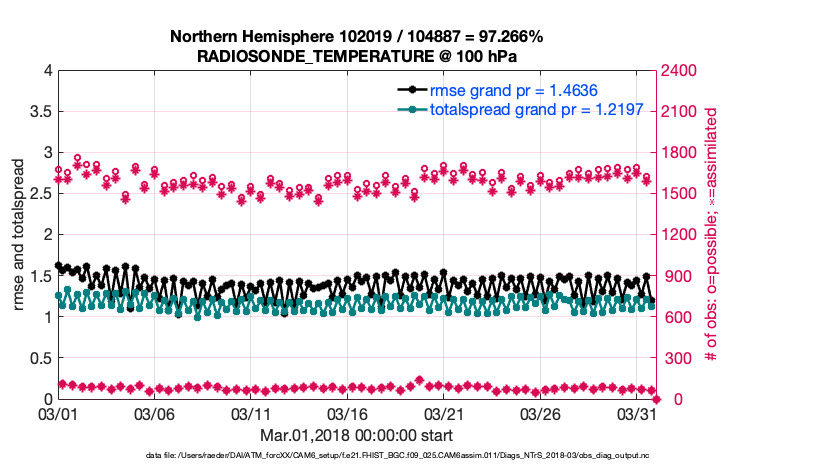Select the "03/11" date tick label
The height and width of the screenshot is (470, 830).
tap(252, 414)
